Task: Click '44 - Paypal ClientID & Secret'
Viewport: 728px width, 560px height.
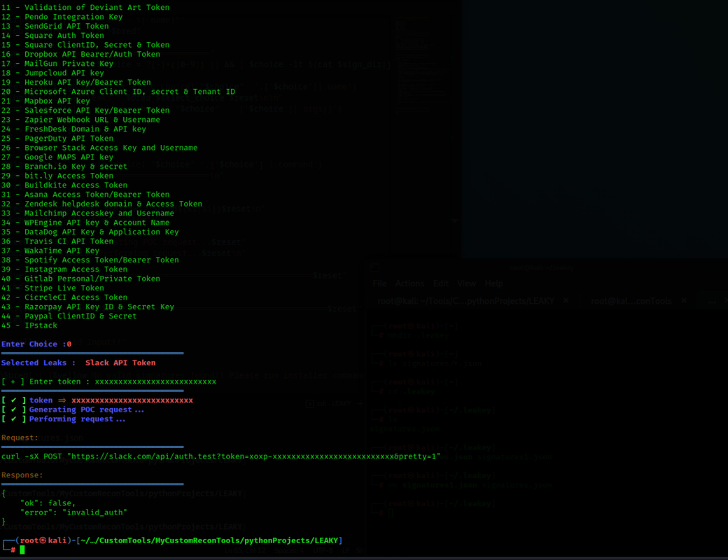Action: (x=69, y=316)
